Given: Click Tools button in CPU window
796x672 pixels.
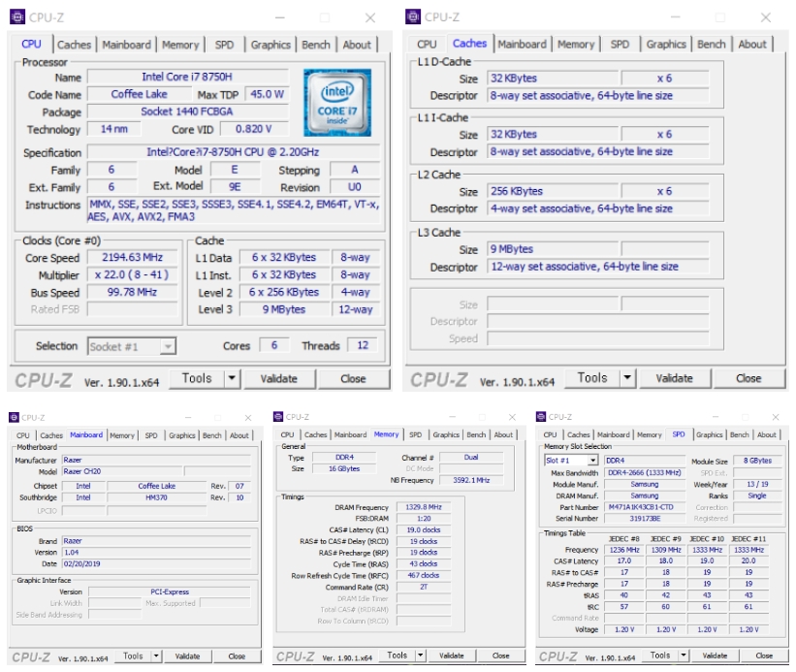Looking at the screenshot, I should (x=197, y=378).
